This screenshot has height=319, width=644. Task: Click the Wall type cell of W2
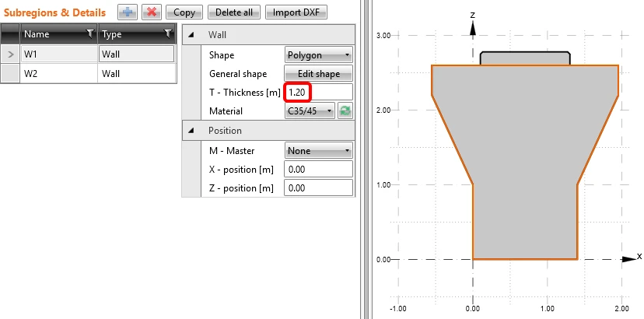click(x=136, y=74)
